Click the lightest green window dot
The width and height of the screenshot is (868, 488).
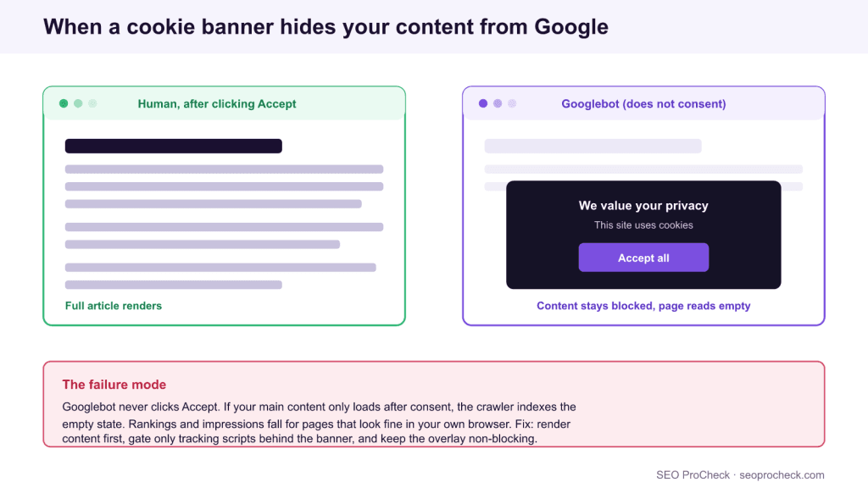click(92, 103)
